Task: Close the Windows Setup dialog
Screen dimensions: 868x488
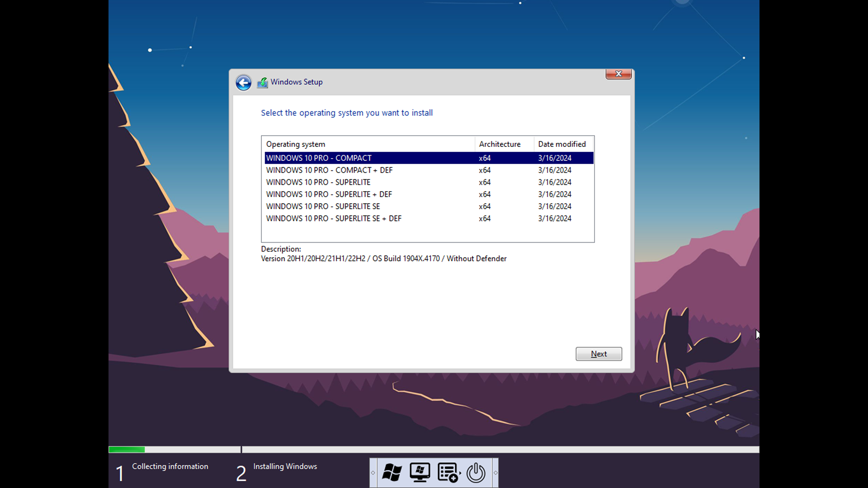Action: [618, 74]
